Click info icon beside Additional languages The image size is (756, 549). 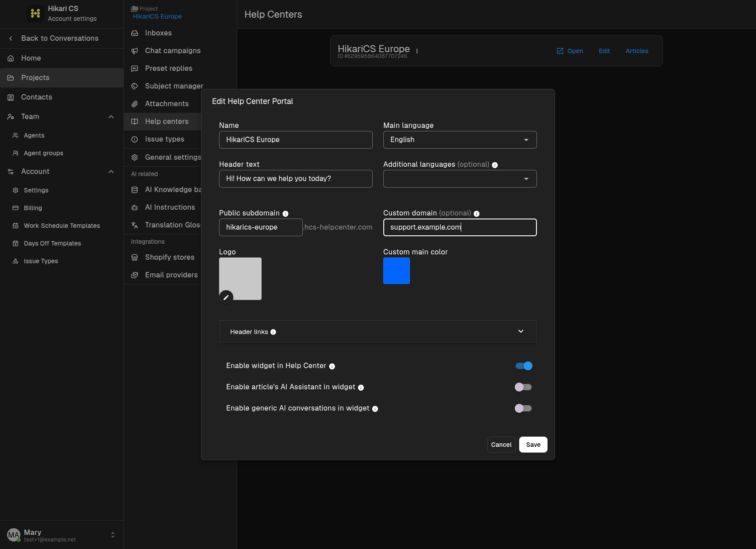[x=495, y=165]
